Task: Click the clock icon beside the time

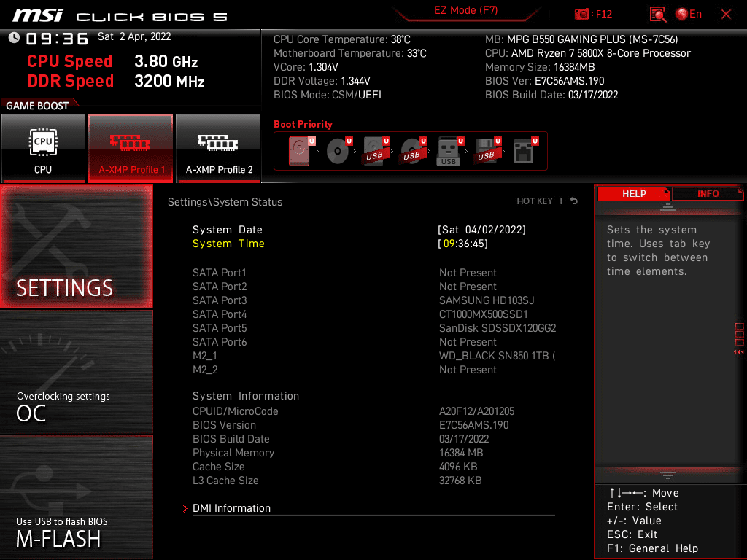Action: pyautogui.click(x=14, y=38)
